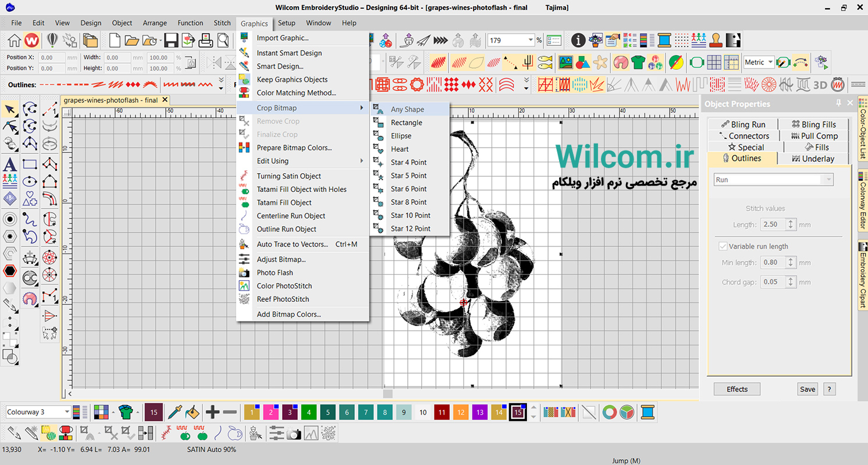Click the fish mirror-copy icon
This screenshot has width=868, height=465.
(545, 62)
